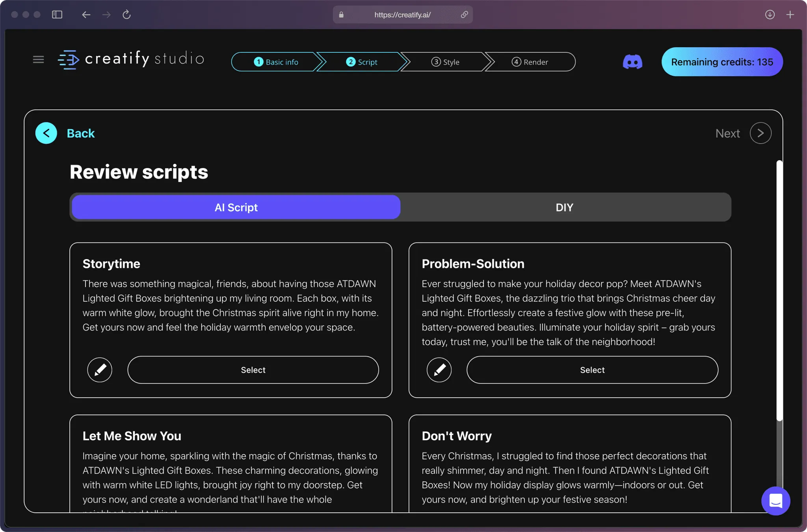Click the address bar lock icon
Image resolution: width=807 pixels, height=532 pixels.
point(341,15)
